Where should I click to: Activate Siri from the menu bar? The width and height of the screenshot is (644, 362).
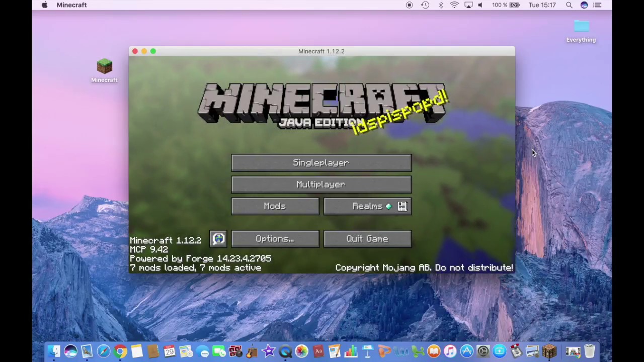[584, 5]
